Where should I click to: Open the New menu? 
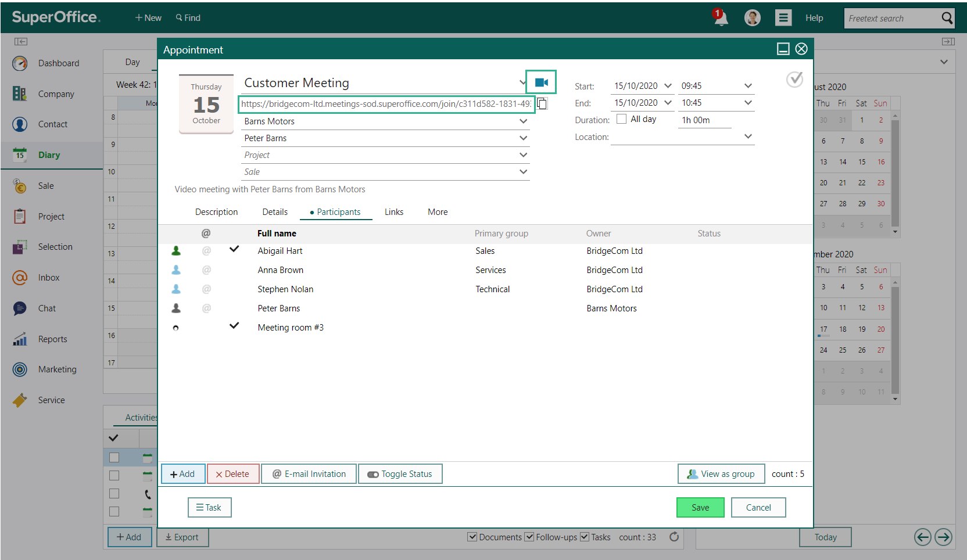pyautogui.click(x=148, y=18)
